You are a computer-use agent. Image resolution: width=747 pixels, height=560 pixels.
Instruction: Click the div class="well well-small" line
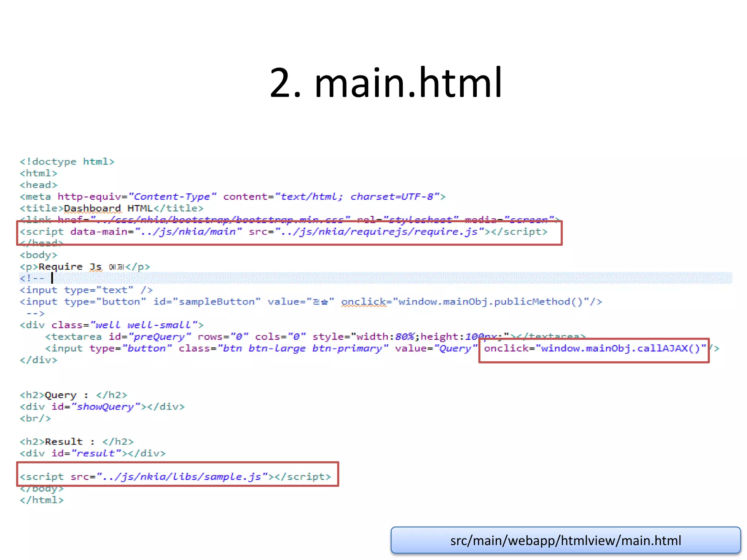[112, 325]
